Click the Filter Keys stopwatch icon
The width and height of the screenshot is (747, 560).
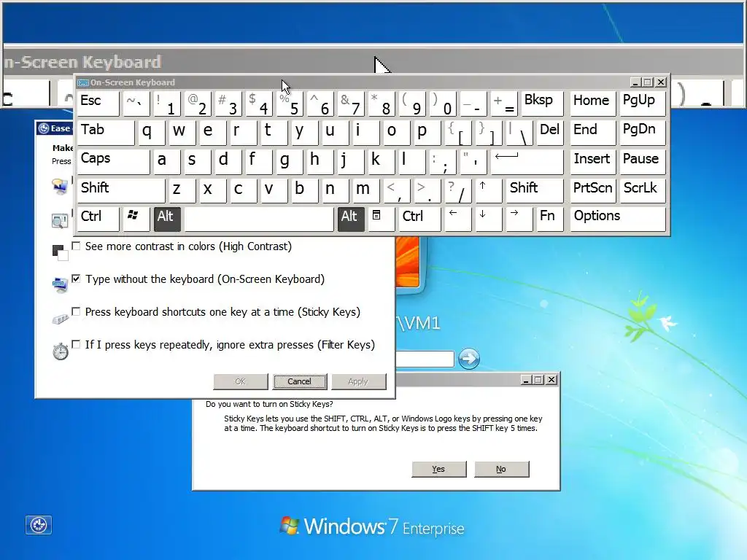[60, 351]
